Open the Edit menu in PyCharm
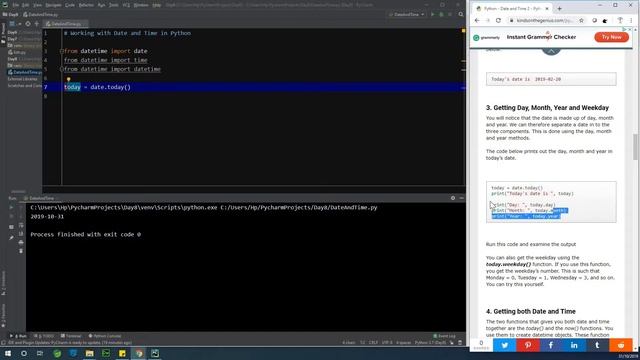This screenshot has height=360, width=640. coord(25,5)
